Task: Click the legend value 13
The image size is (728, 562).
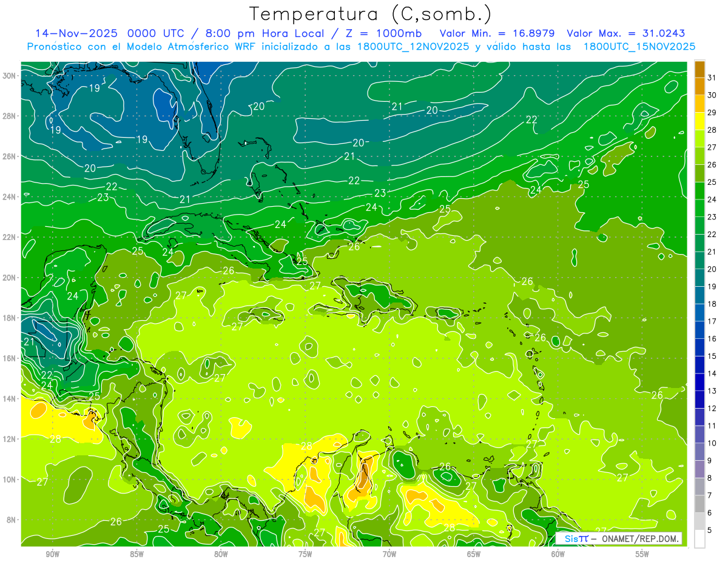Action: (x=712, y=391)
